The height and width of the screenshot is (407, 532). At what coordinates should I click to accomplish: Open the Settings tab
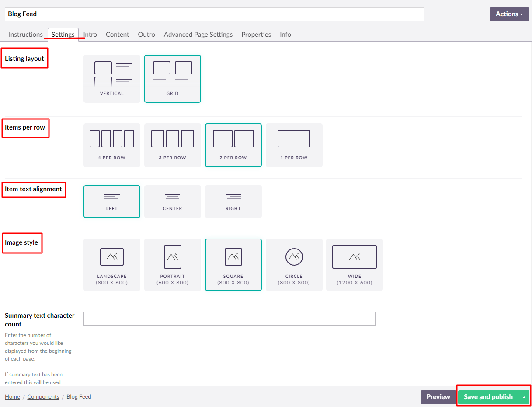pos(63,35)
